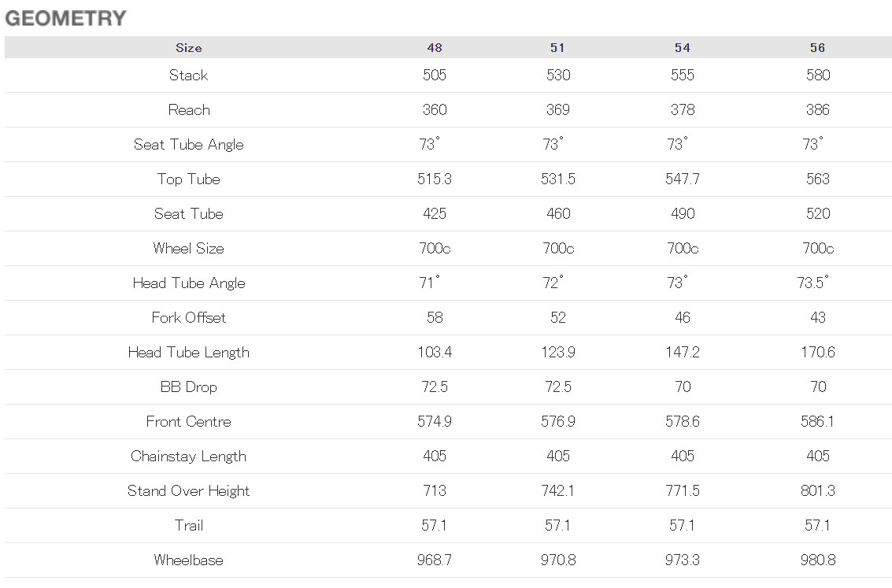The height and width of the screenshot is (588, 892).
Task: Click the Chainstay Length row label
Action: tap(188, 457)
